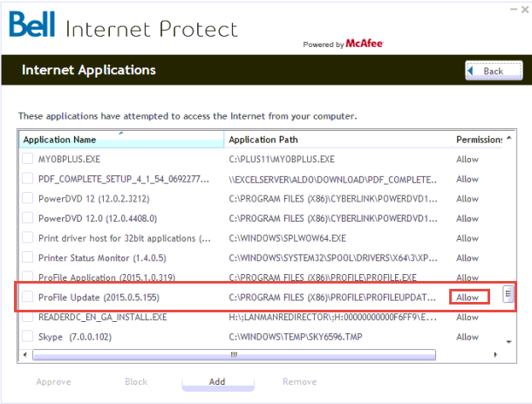Viewport: 532px width, 404px height.
Task: Click path C:\WINDOWS\TEMP\SKY6596.TMP
Action: (296, 337)
